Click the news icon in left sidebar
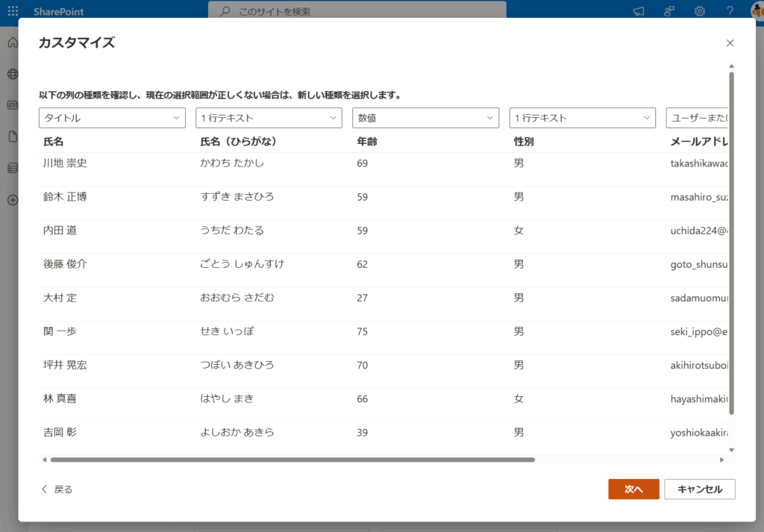764x532 pixels. click(13, 104)
